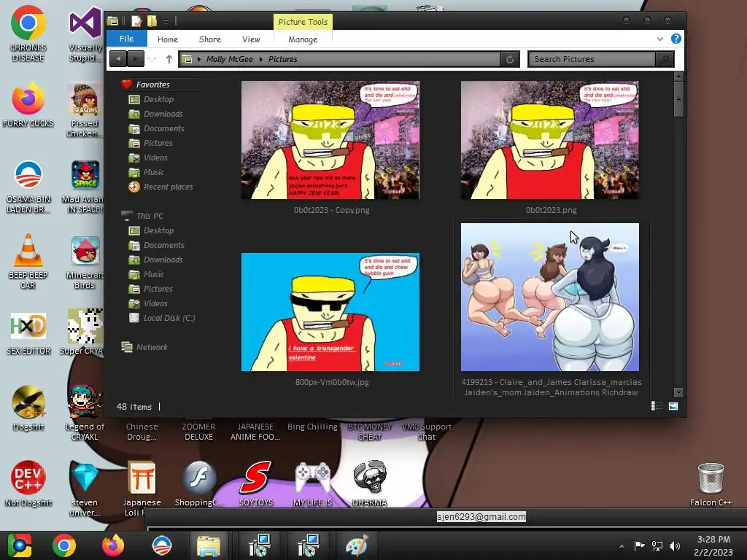Click the Start button on taskbar
The width and height of the screenshot is (747, 560).
click(x=19, y=545)
